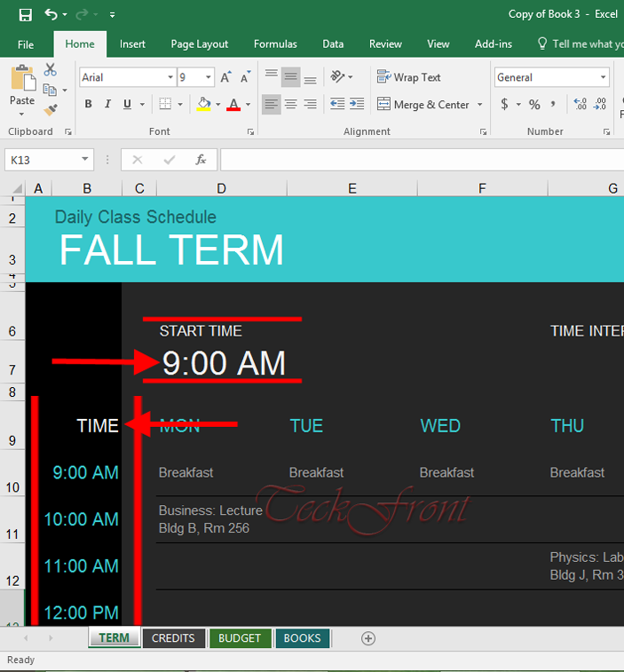Viewport: 624px width, 672px height.
Task: Click the Cut scissors icon
Action: pos(50,69)
